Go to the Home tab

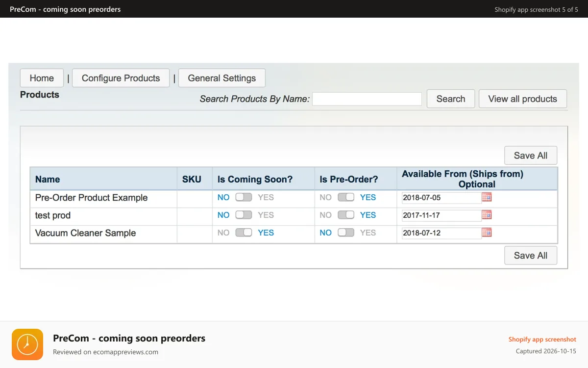[x=42, y=78]
